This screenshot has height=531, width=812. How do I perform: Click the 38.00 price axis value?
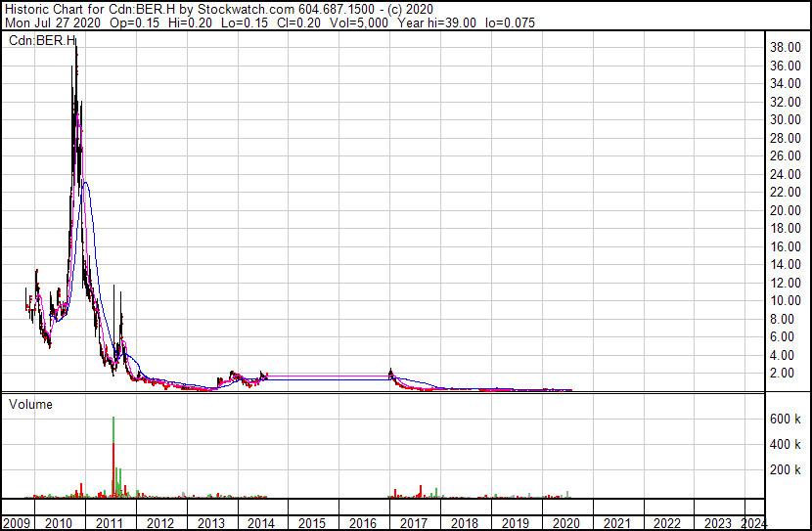(x=786, y=48)
